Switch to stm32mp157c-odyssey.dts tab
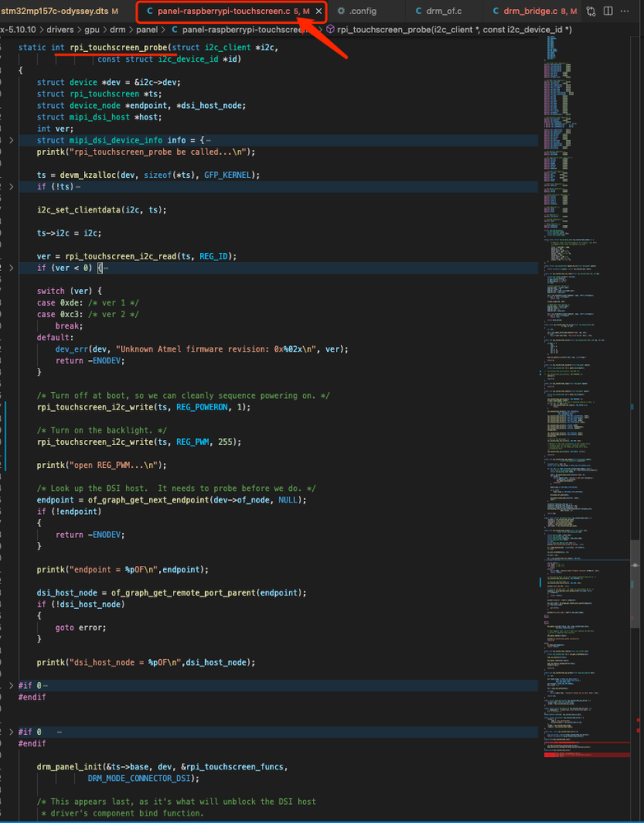Screen dimensions: 644x823 pyautogui.click(x=59, y=11)
